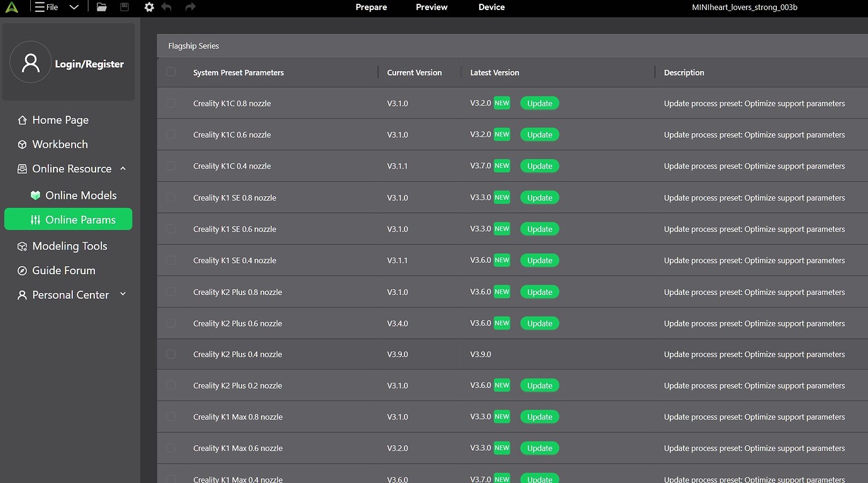Collapse the Online Resource section
Screen dimensions: 868x483
[x=123, y=169]
